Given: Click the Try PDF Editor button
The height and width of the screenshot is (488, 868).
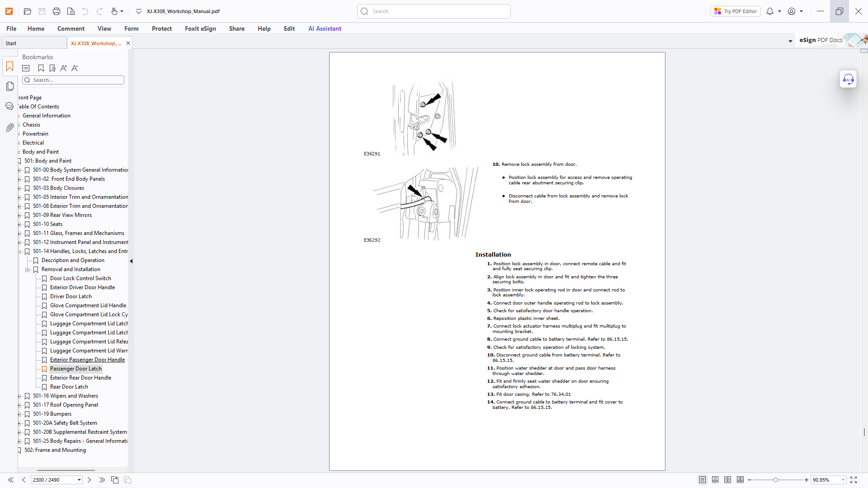Looking at the screenshot, I should pos(736,11).
